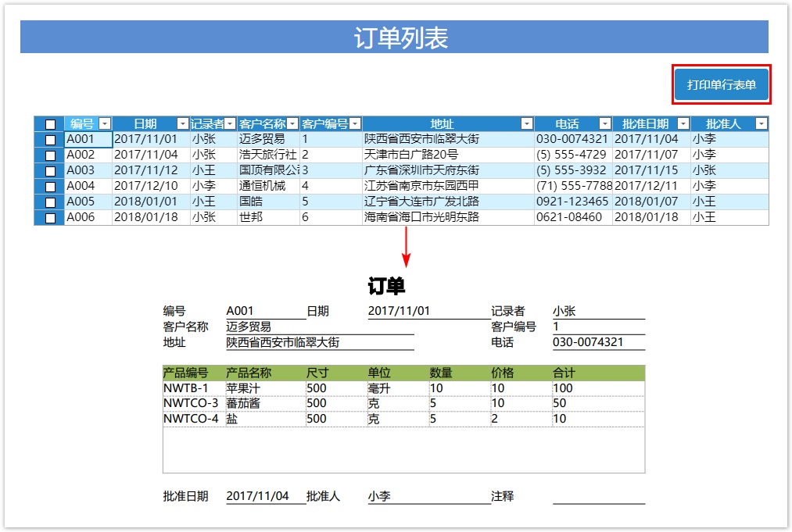Select product code NWTB-1
The height and width of the screenshot is (532, 792).
[193, 389]
